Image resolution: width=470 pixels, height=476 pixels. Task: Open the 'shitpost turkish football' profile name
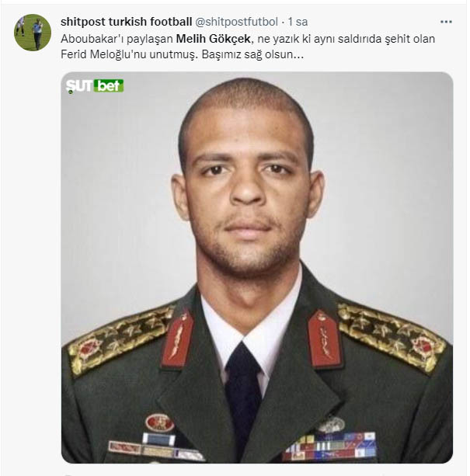click(126, 21)
